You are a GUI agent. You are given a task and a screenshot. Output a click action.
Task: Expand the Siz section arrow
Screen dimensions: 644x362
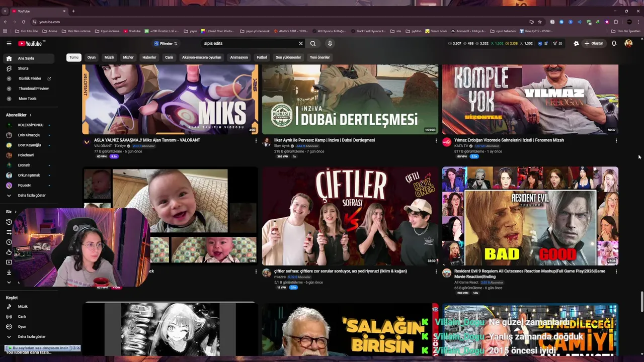[x=16, y=212]
